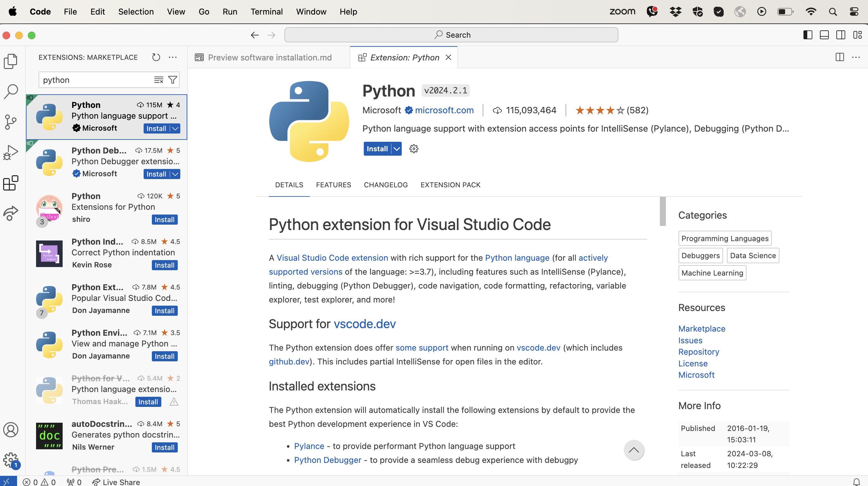Click the Run and Debug icon in sidebar

click(12, 153)
